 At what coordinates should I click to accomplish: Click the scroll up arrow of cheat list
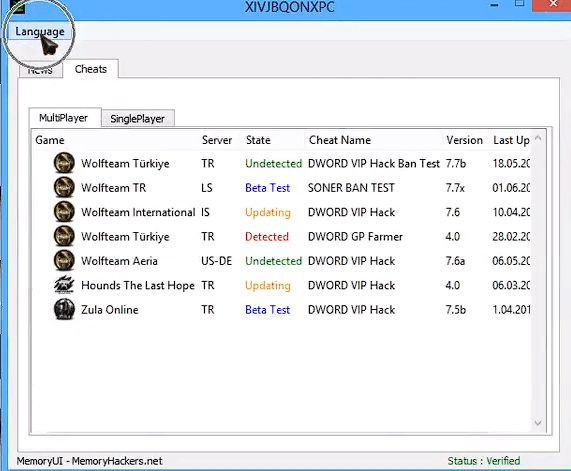pyautogui.click(x=538, y=138)
